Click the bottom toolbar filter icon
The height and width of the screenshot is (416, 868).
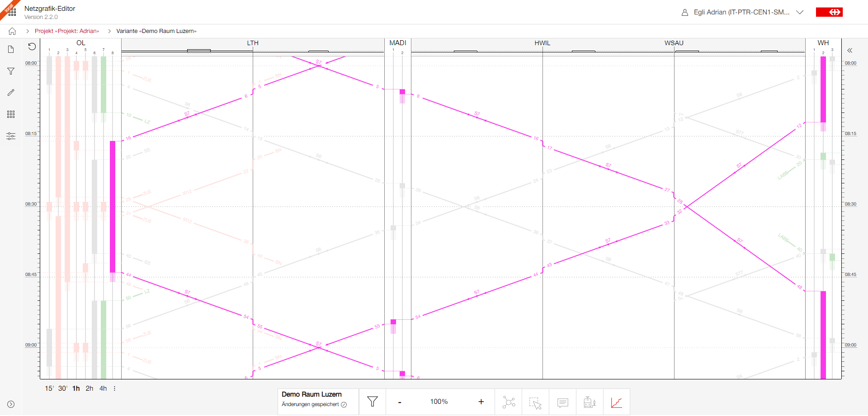pyautogui.click(x=373, y=402)
